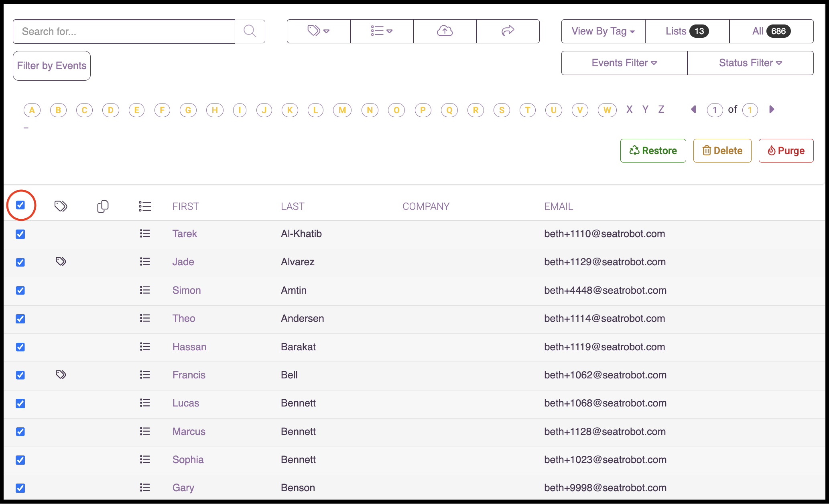
Task: Open the list dropdown in toolbar
Action: (x=382, y=31)
